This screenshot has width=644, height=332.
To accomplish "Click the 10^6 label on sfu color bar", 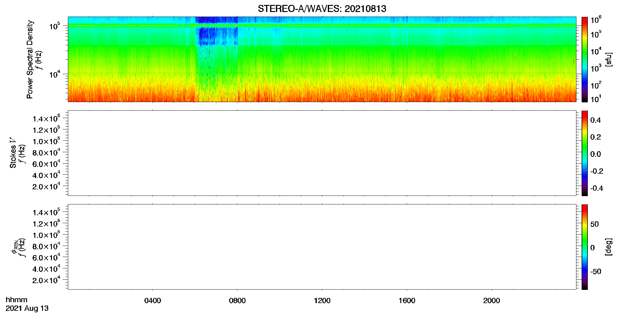I will pos(596,20).
